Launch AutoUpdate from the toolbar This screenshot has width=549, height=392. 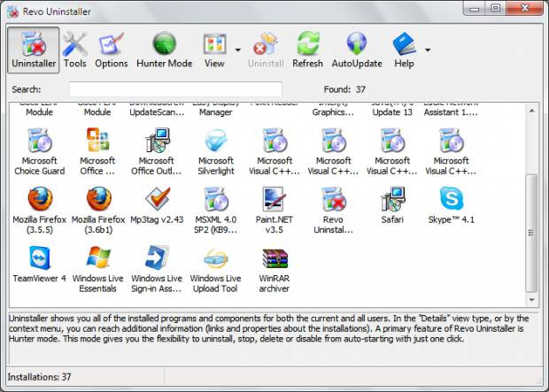click(357, 50)
